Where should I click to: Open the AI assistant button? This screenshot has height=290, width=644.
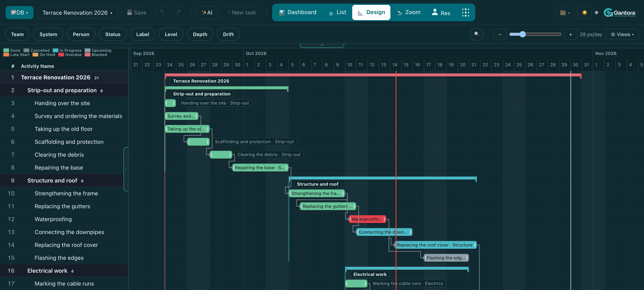point(207,12)
